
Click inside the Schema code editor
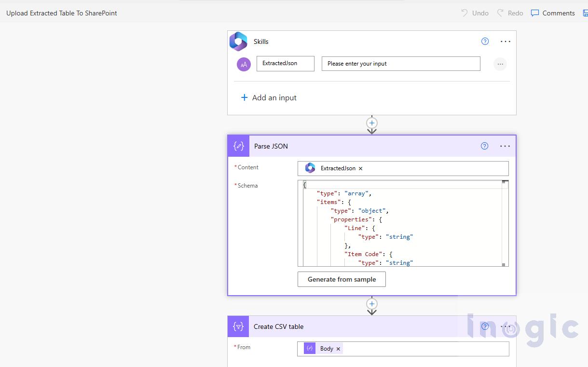[403, 223]
